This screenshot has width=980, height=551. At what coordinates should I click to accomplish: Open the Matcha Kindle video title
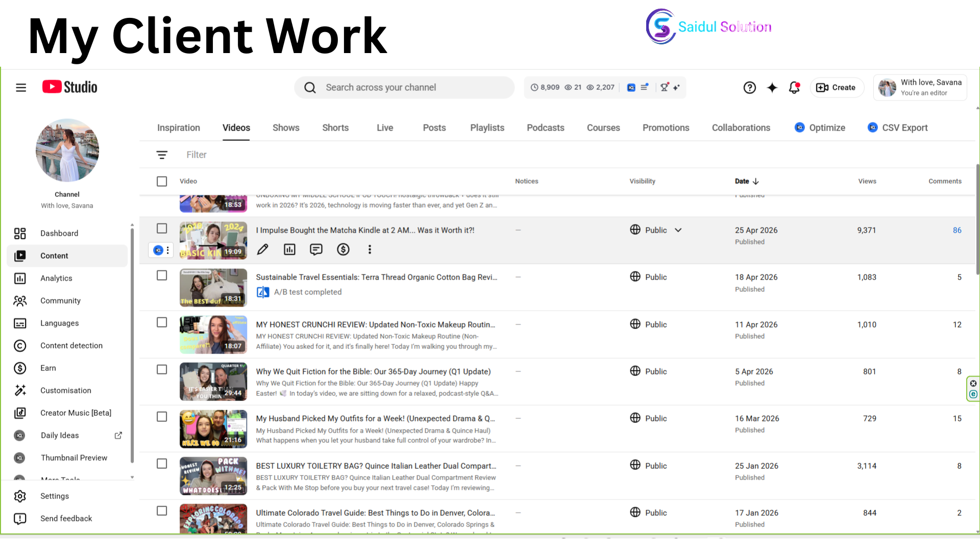[x=365, y=230]
